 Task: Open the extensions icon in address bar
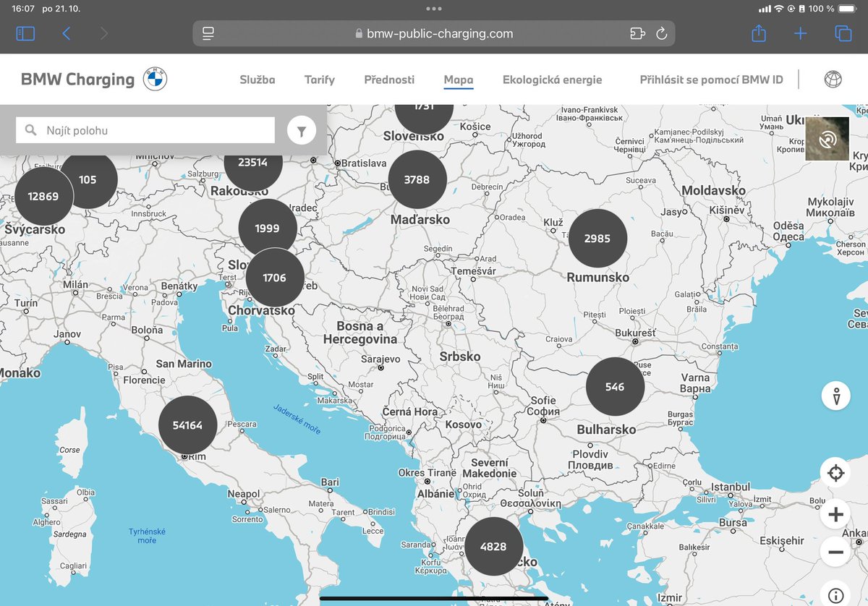(x=637, y=33)
